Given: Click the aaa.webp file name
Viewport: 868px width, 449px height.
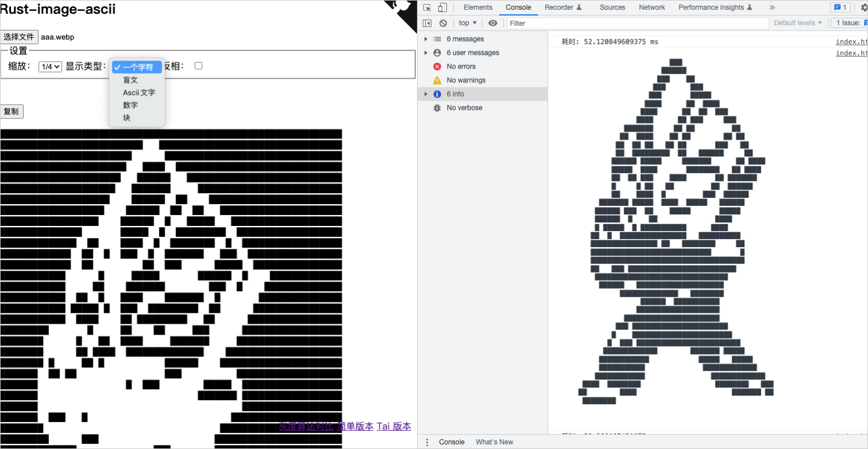Looking at the screenshot, I should 58,37.
